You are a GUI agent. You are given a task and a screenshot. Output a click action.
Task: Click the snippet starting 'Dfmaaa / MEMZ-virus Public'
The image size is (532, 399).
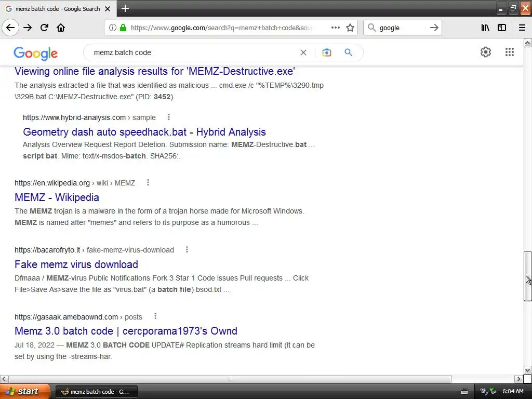point(162,284)
